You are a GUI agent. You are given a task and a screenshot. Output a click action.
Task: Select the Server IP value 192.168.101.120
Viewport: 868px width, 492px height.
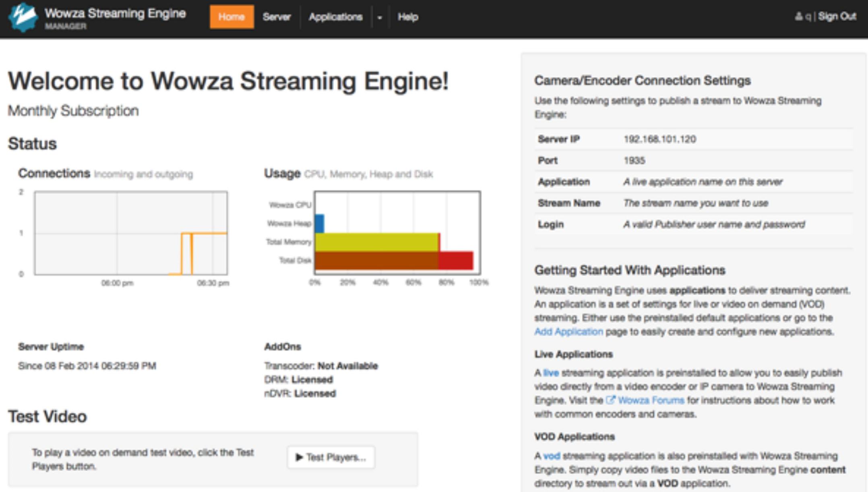(659, 139)
